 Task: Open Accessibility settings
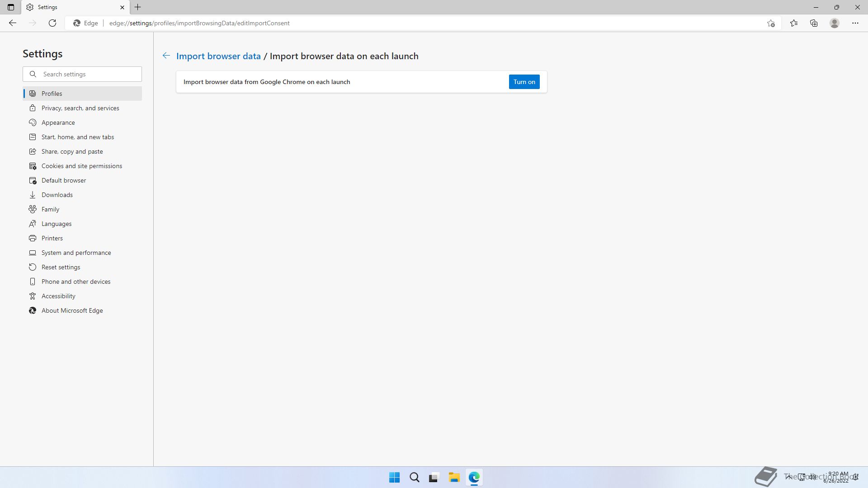(x=82, y=296)
